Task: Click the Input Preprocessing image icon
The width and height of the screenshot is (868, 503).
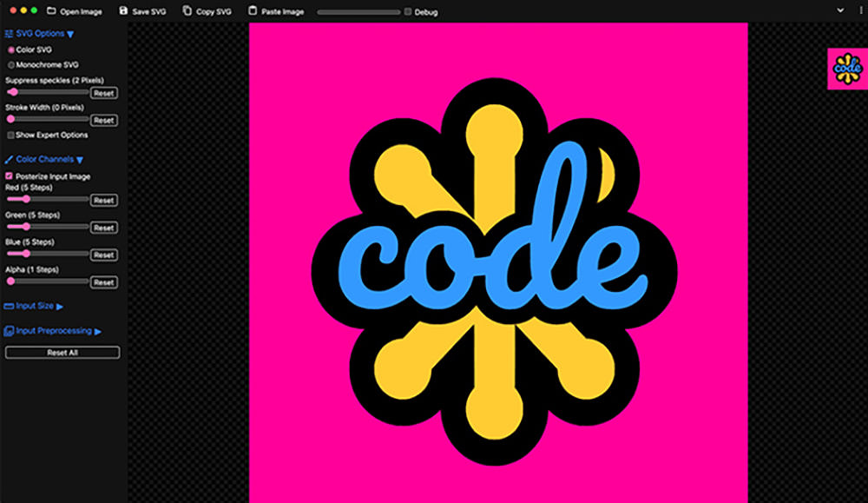Action: pyautogui.click(x=9, y=331)
